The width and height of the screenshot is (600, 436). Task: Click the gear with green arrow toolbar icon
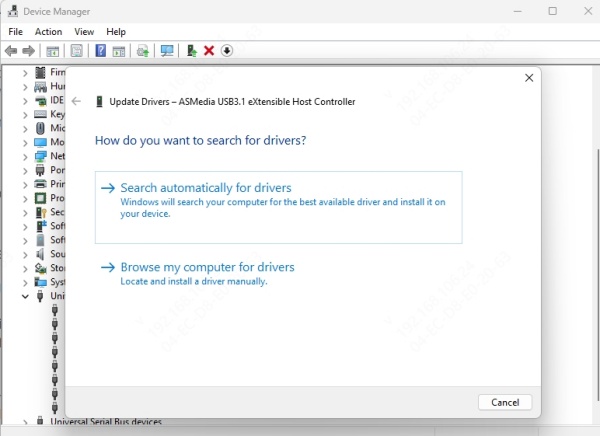pos(143,51)
